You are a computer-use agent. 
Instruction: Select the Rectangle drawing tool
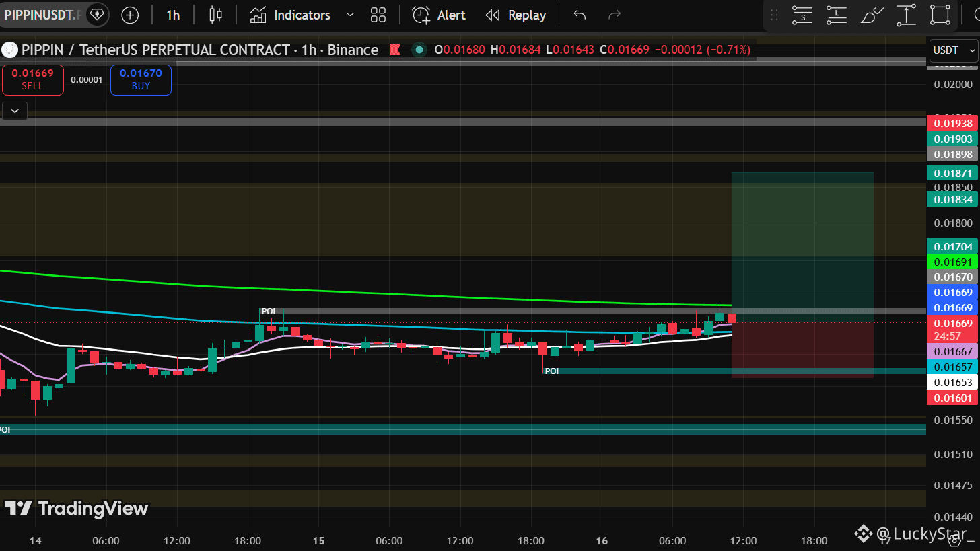940,15
